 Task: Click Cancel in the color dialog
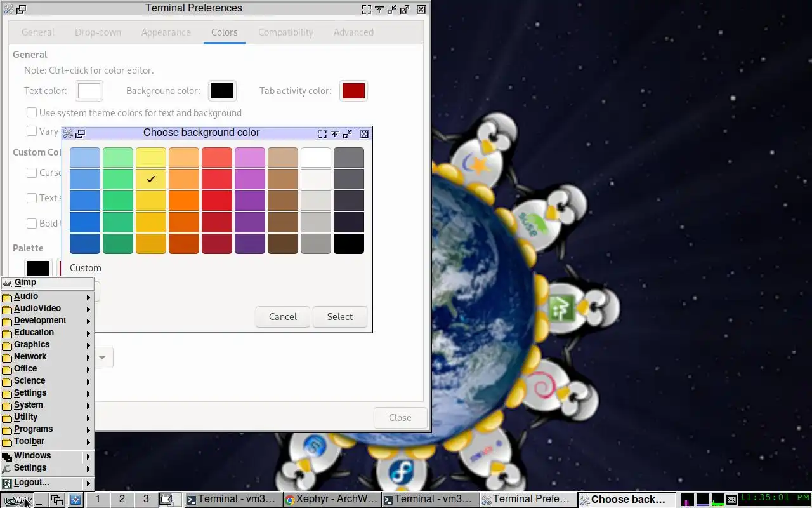click(x=283, y=317)
